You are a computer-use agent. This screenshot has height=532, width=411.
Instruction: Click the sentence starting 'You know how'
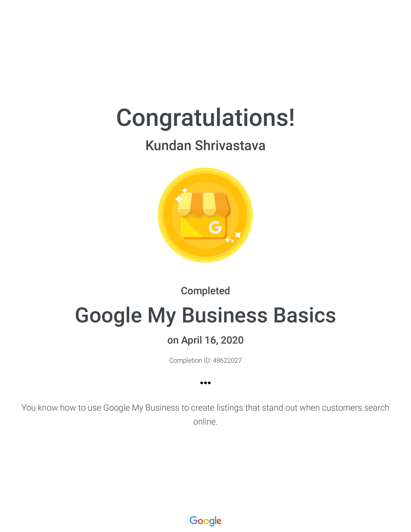(x=205, y=408)
